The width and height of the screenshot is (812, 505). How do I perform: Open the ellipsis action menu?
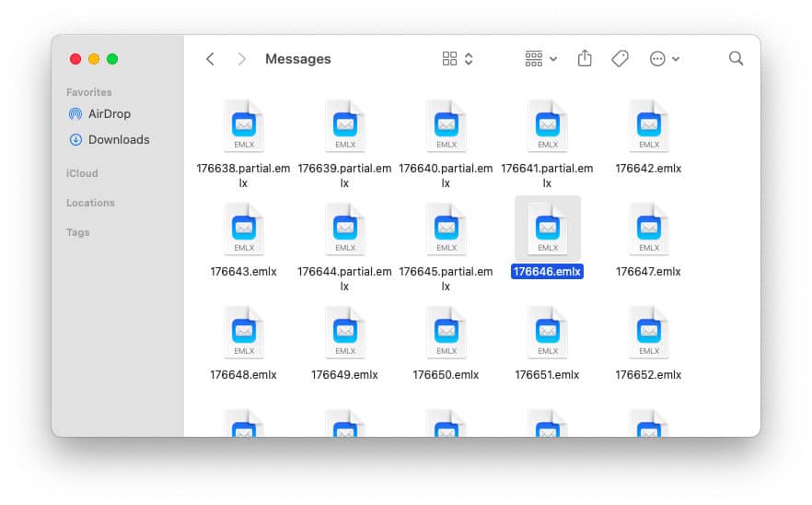point(657,59)
